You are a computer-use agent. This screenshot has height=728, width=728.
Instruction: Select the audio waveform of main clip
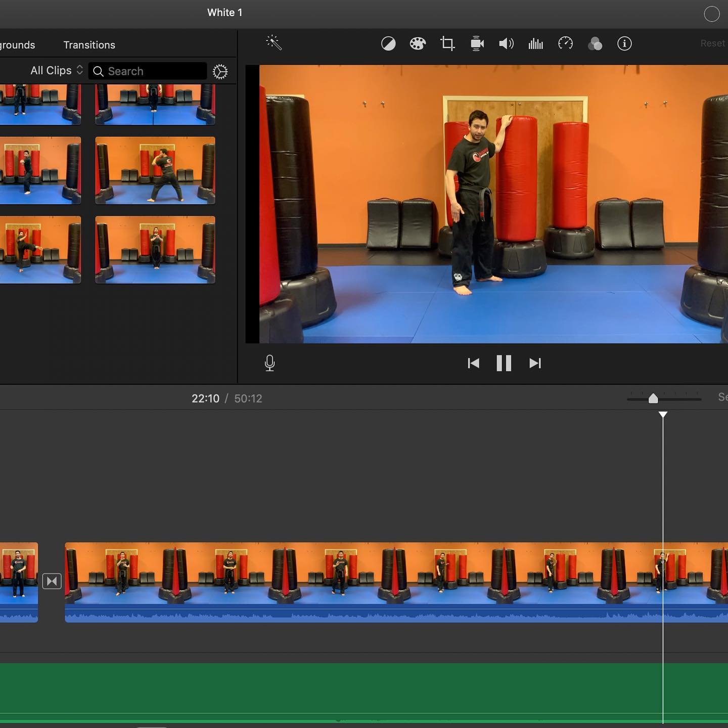click(x=396, y=614)
